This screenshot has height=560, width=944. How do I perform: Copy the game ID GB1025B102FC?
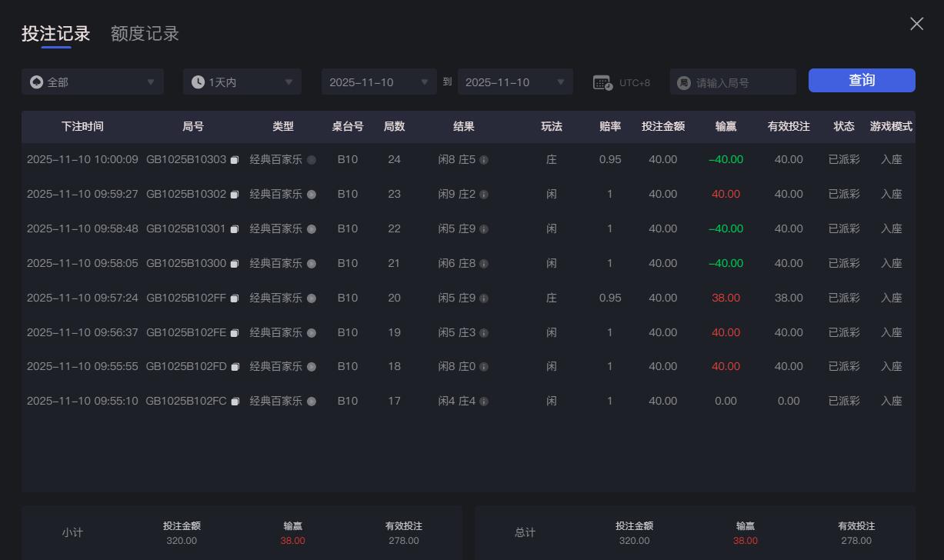coord(235,401)
